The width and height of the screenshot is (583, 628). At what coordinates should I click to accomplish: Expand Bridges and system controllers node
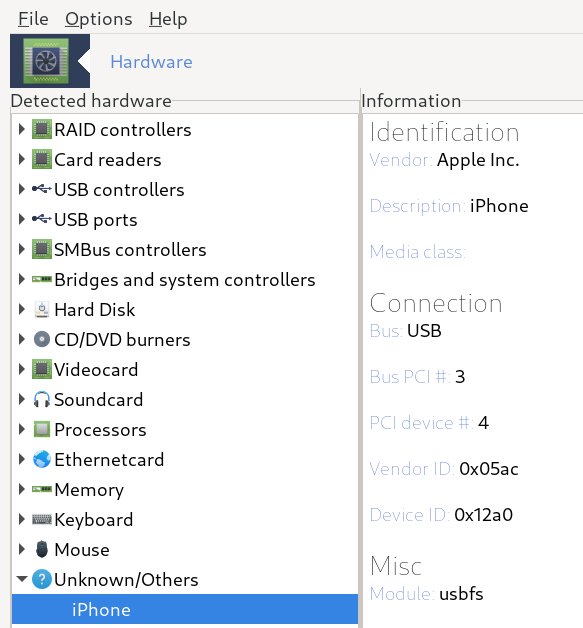[22, 279]
